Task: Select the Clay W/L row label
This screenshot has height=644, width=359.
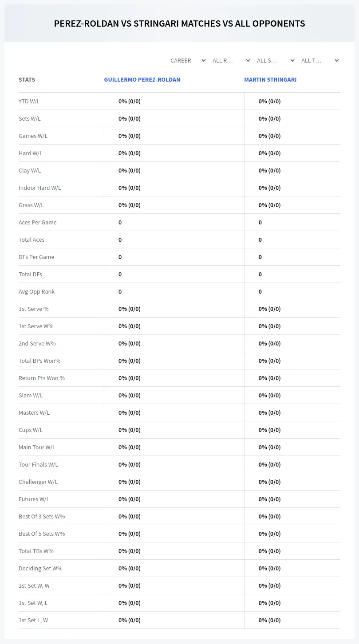Action: (30, 170)
